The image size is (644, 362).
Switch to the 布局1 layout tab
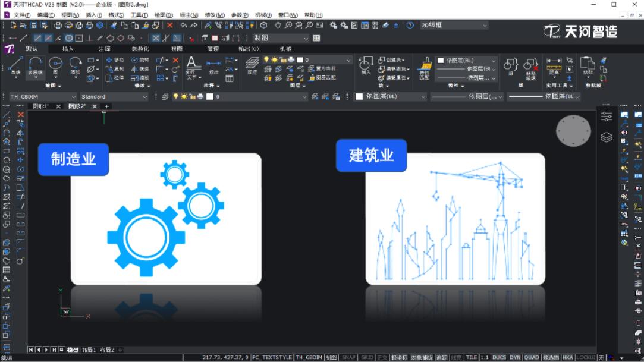89,350
